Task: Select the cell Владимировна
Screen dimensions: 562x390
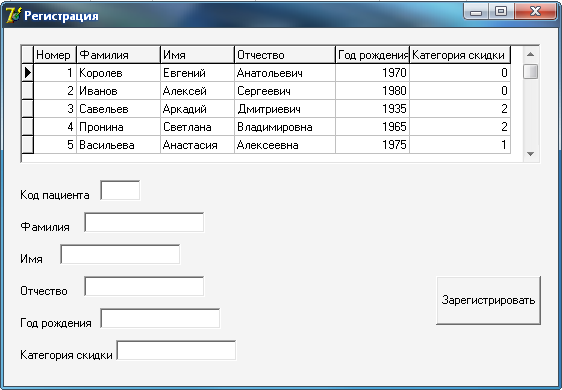Action: coord(285,127)
